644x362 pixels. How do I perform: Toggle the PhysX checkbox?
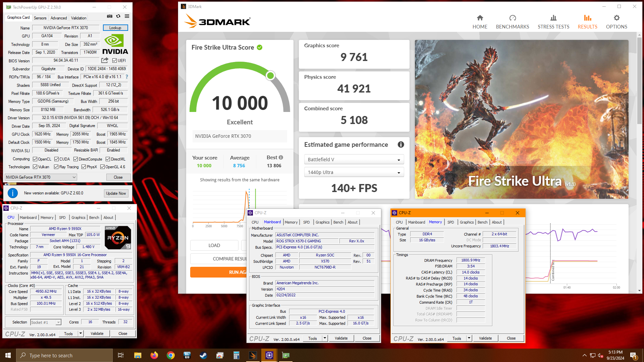84,167
